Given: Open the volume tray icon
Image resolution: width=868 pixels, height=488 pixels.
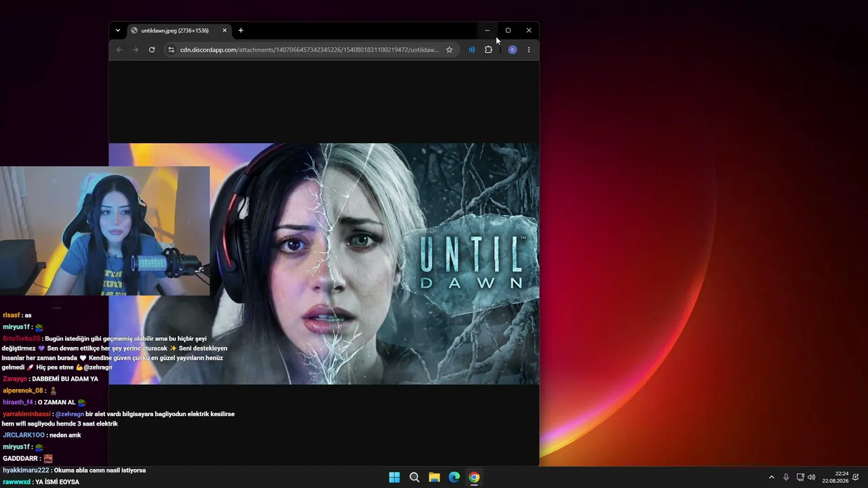Looking at the screenshot, I should [x=812, y=477].
